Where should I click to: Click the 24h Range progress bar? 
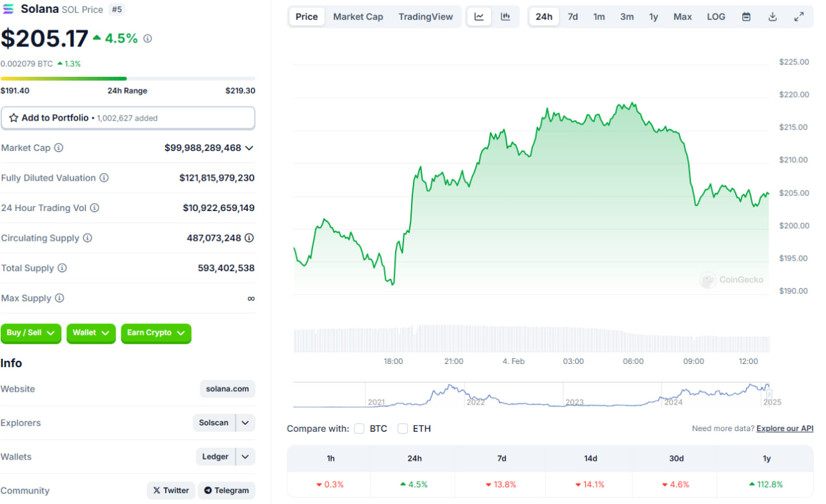128,79
